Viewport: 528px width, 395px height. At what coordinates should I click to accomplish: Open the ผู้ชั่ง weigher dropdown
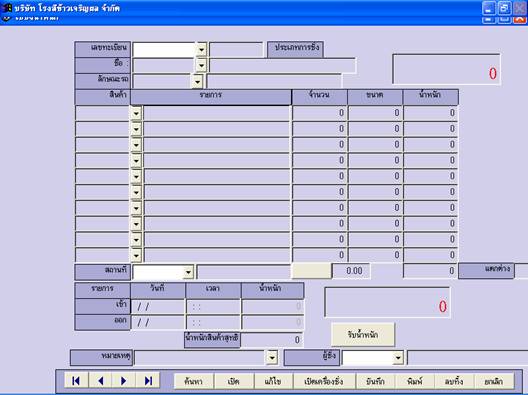[x=398, y=358]
